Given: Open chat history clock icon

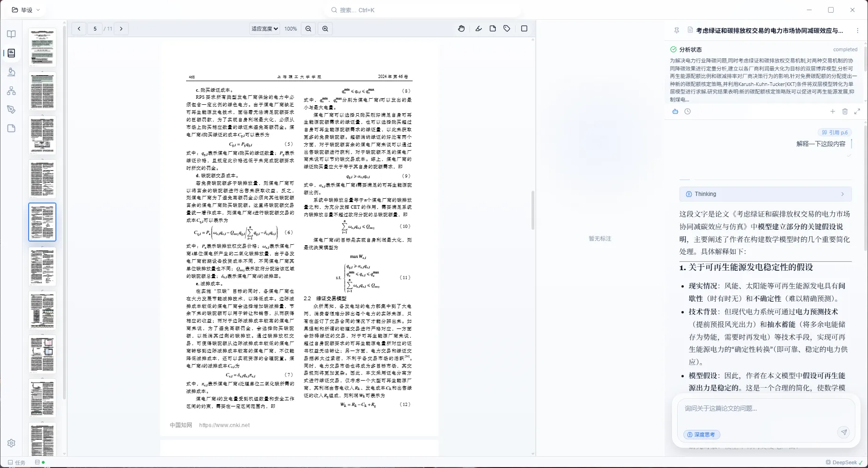Looking at the screenshot, I should pos(688,111).
